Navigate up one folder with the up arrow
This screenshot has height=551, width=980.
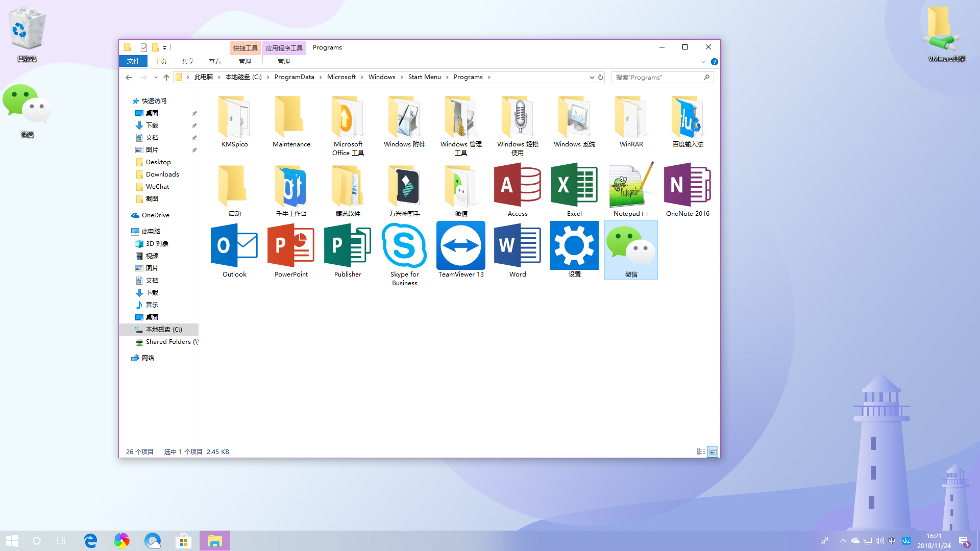166,77
